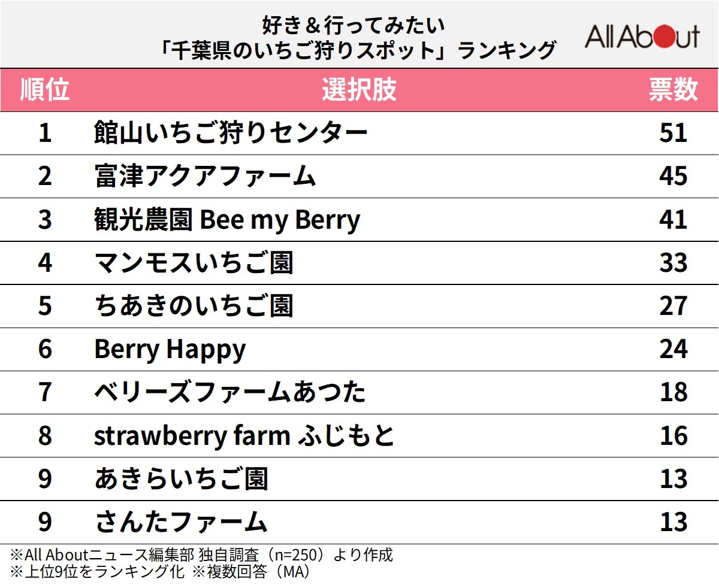This screenshot has height=588, width=719.
Task: Open the さんたファーム entry
Action: click(x=180, y=522)
